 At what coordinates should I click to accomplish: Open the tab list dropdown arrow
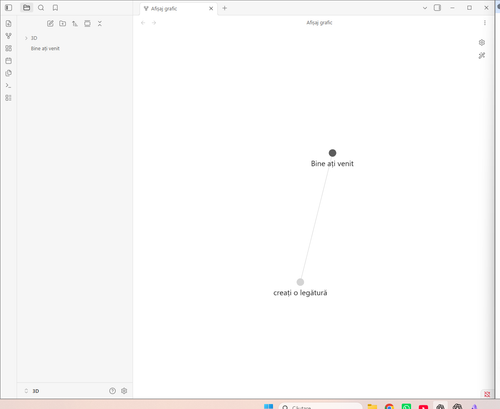425,8
